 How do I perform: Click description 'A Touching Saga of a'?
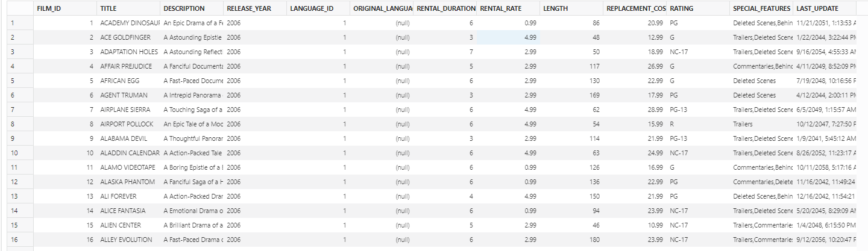pos(191,110)
